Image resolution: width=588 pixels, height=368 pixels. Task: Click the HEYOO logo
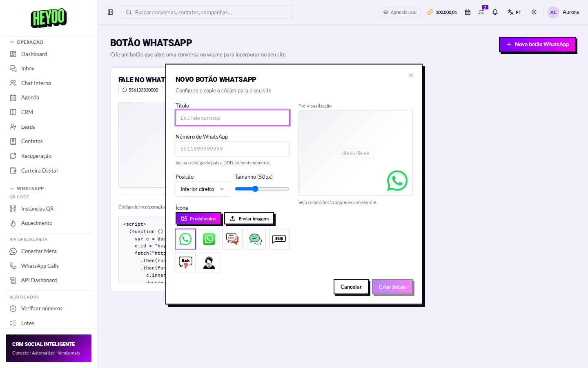(x=49, y=18)
